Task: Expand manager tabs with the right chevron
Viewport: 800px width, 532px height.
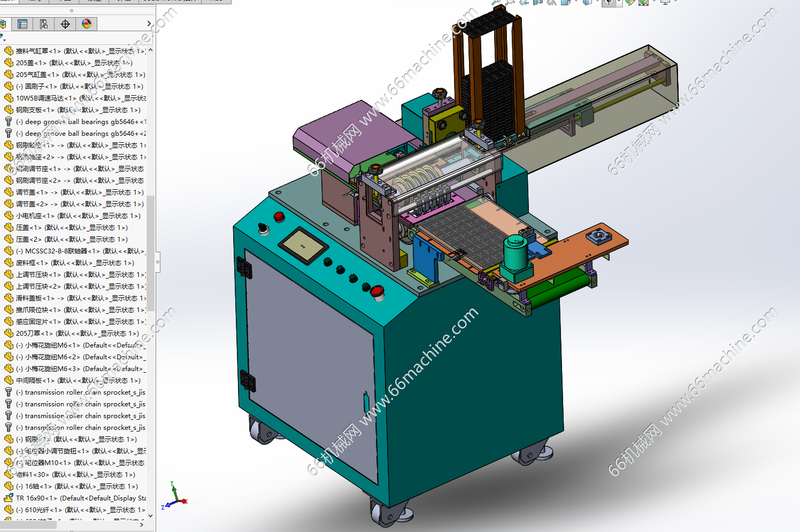Action: click(149, 24)
